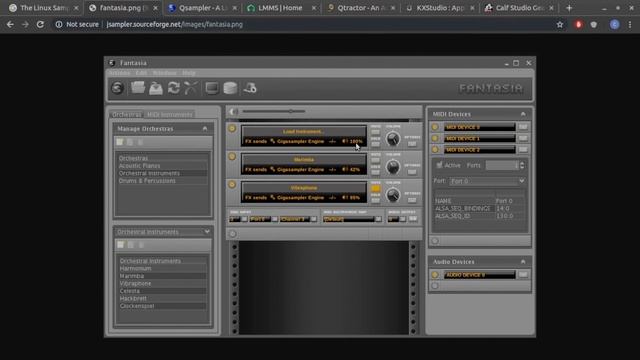This screenshot has height=360, width=640.
Task: Click the edit instrument icon under Orchestral Instruments
Action: tap(131, 245)
